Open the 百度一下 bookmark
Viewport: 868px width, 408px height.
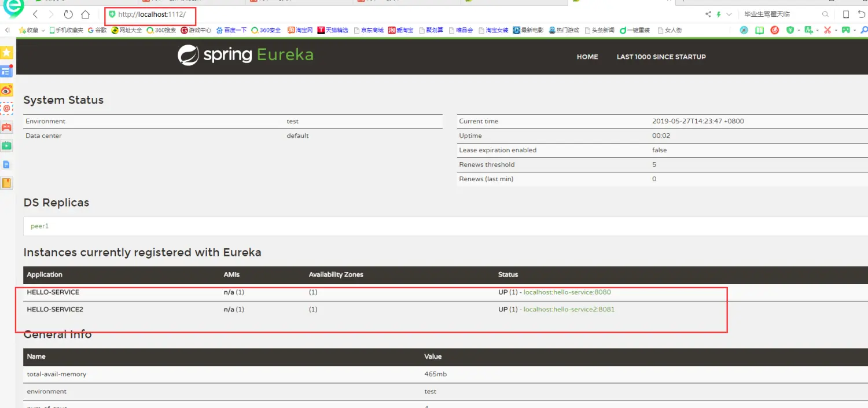click(x=231, y=30)
